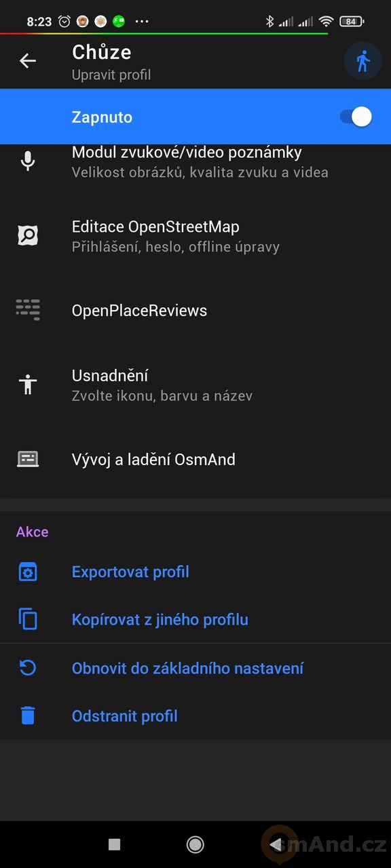Tap the reset arrow icon
The width and height of the screenshot is (391, 868).
[28, 668]
